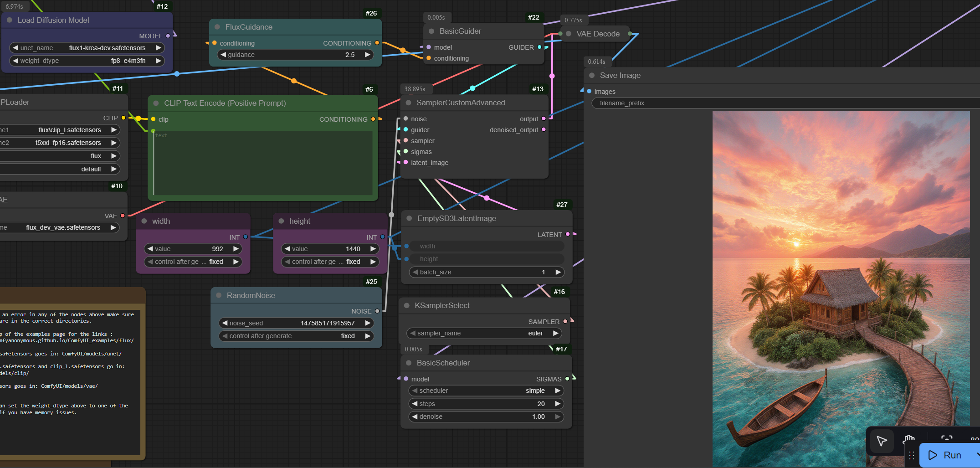Collapse the Load Diffusion Model node
This screenshot has width=980, height=468.
(10, 20)
